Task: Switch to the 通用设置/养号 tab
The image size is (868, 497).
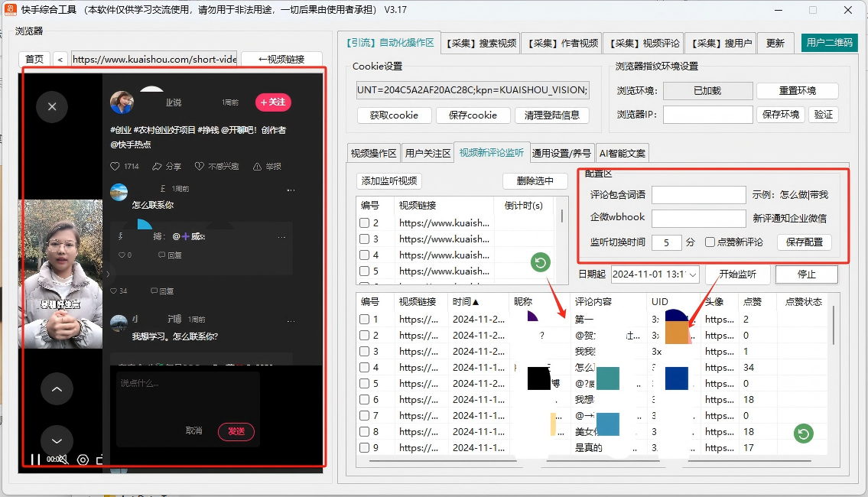Action: coord(562,154)
